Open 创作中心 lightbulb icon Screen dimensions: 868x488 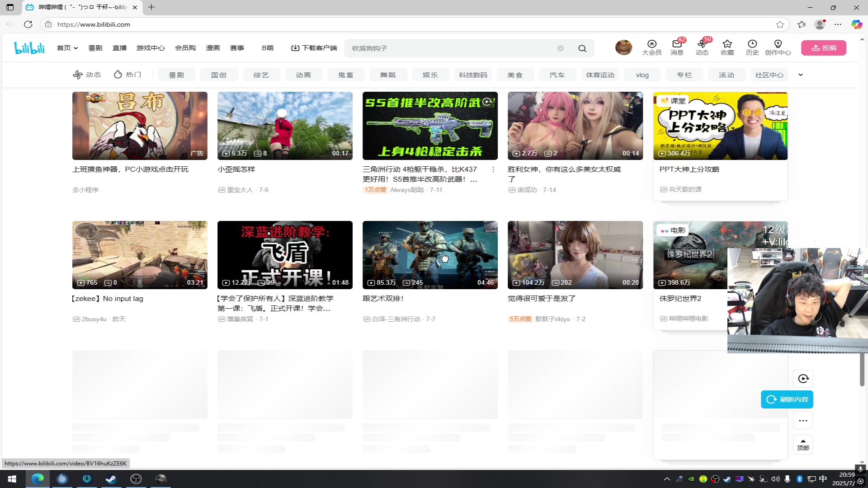coord(778,47)
